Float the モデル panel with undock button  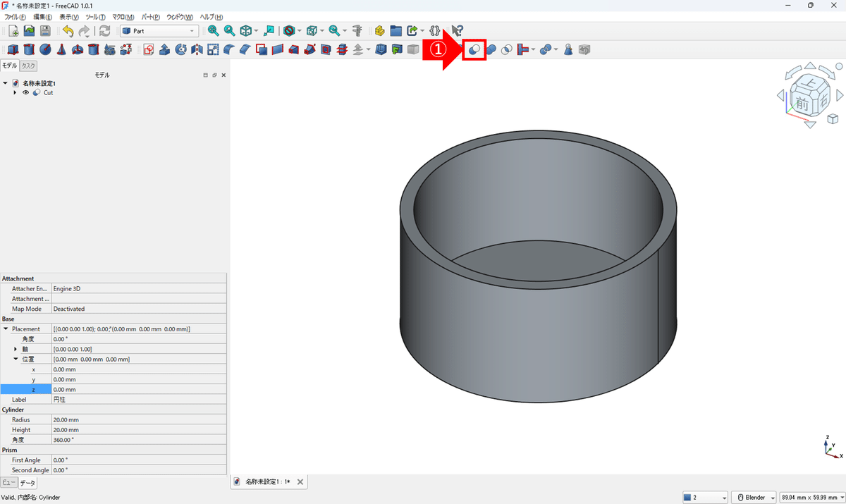214,75
